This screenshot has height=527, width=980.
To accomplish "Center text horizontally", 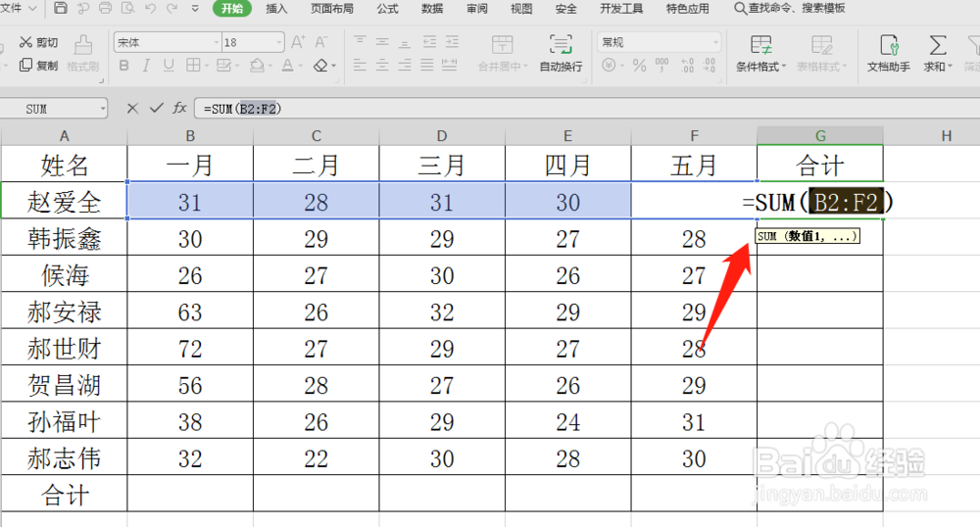I will pos(382,65).
